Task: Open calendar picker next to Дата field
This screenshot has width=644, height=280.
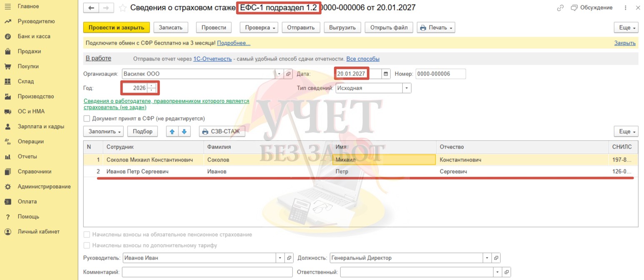Action: tap(386, 74)
